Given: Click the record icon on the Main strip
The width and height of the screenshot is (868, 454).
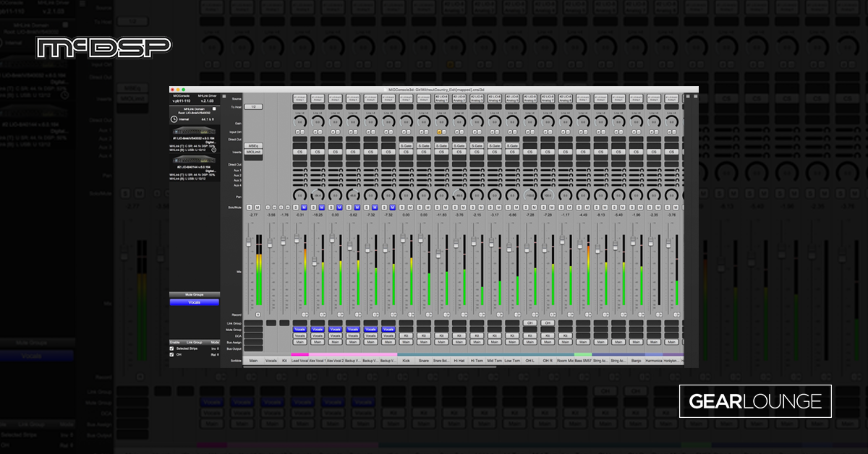Looking at the screenshot, I should coord(258,314).
